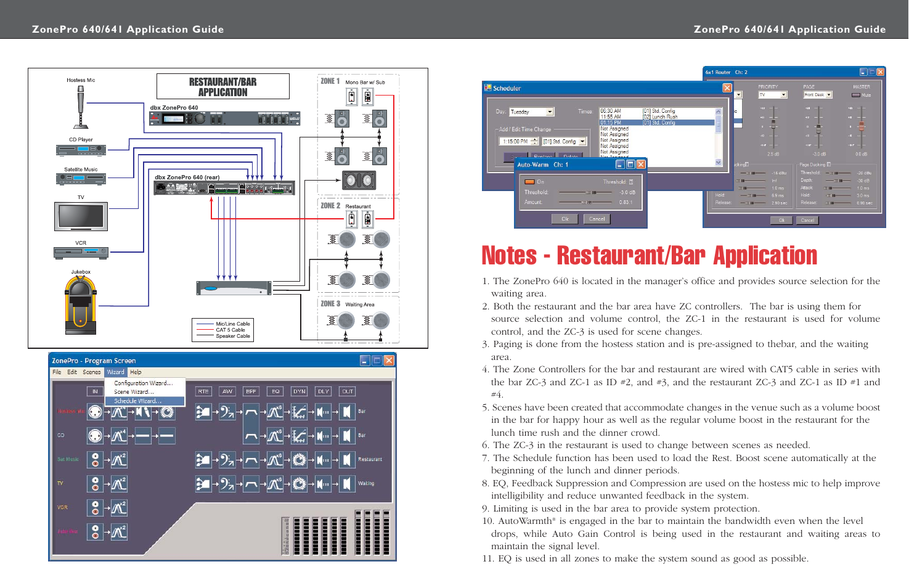Toggle the Master Mute button in 6x1 Router

pos(855,95)
